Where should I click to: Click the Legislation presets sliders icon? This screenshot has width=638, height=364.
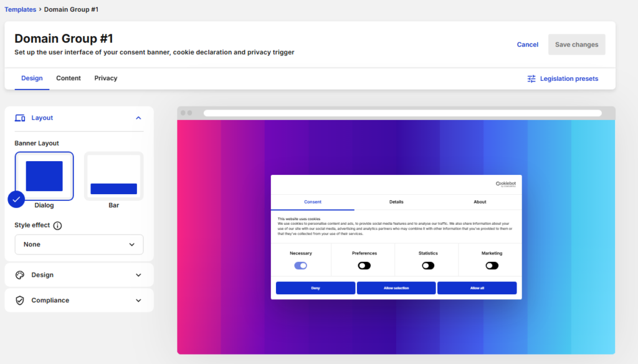coord(531,78)
